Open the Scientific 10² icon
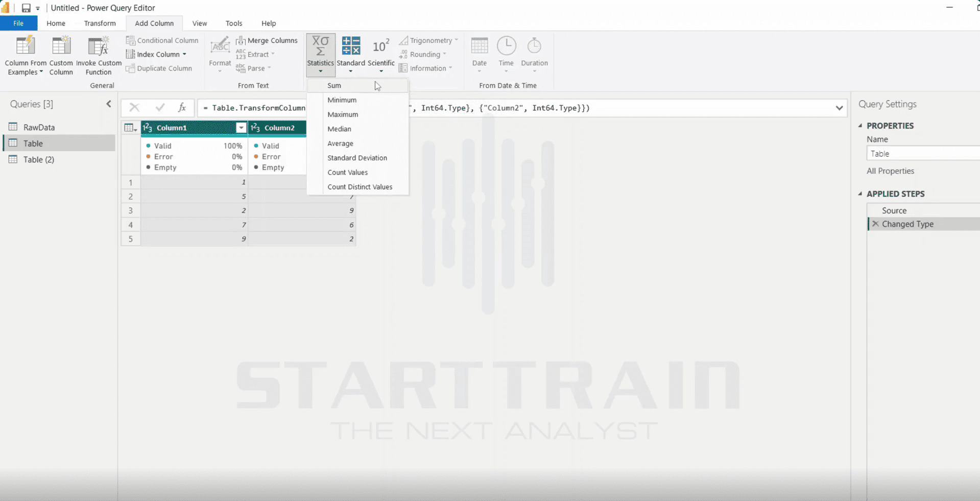980x501 pixels. click(x=381, y=45)
